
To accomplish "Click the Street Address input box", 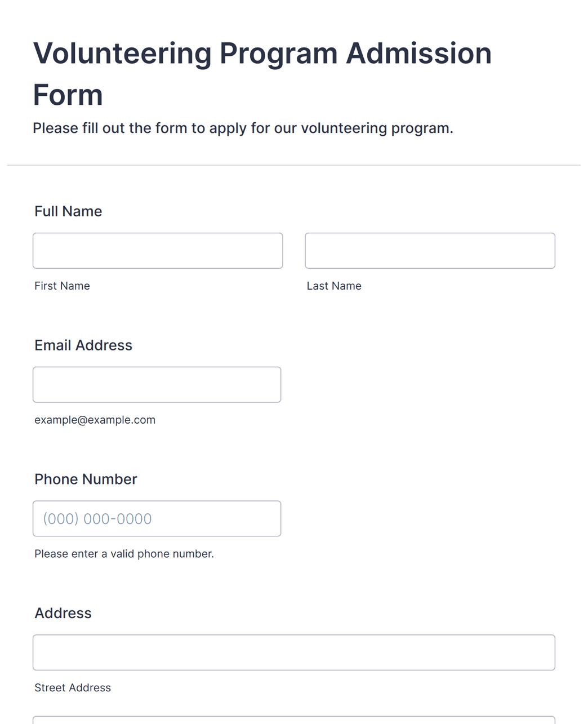I will click(294, 652).
